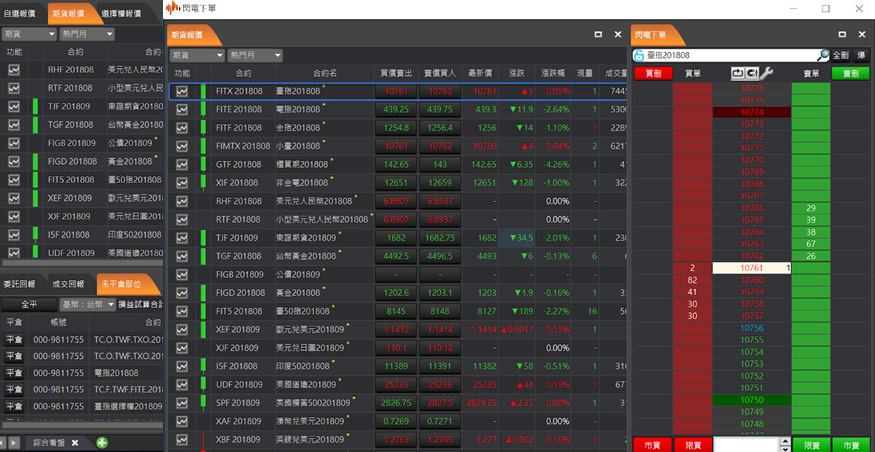Open chart icon for FITX 201808 row
This screenshot has width=875, height=452.
[182, 91]
